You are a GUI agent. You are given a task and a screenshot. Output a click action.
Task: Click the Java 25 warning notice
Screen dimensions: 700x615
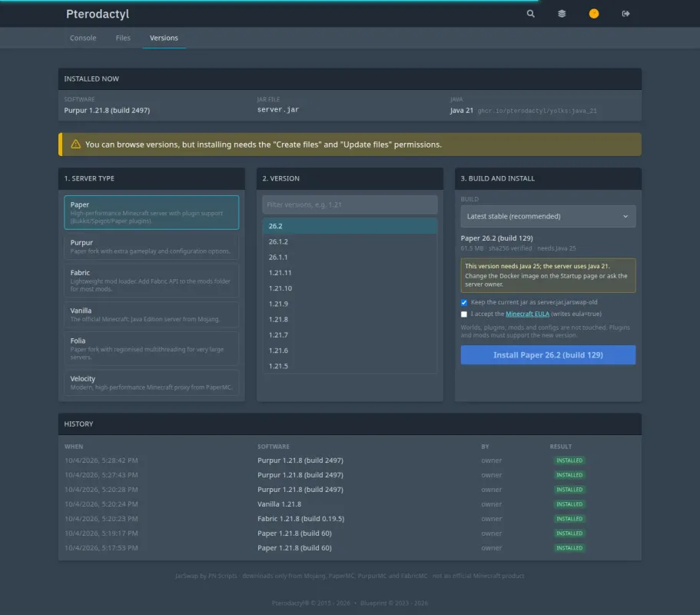click(x=548, y=275)
